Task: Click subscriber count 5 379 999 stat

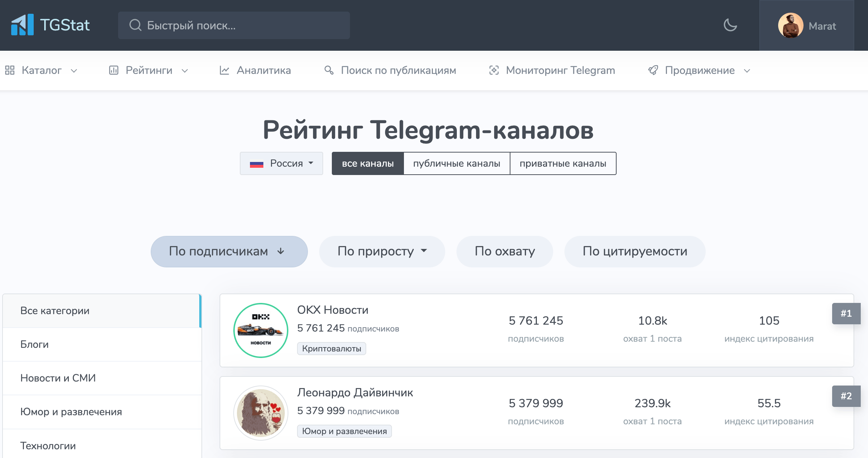Action: [536, 403]
